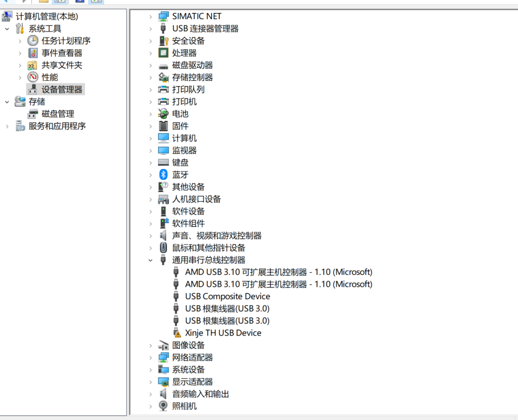The width and height of the screenshot is (518, 420).
Task: Click the warning icon beside Xinje TH USB Device
Action: [176, 333]
